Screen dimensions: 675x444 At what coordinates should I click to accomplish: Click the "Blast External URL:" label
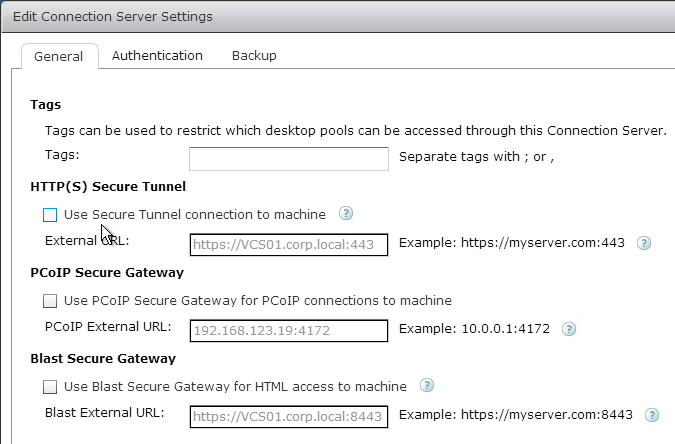pos(105,413)
